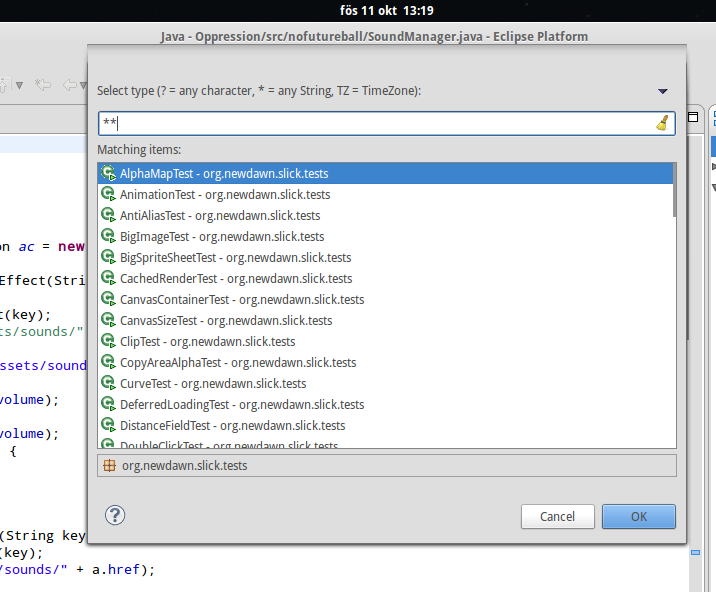Select AntiAliasTest list entry
716x592 pixels.
point(386,216)
